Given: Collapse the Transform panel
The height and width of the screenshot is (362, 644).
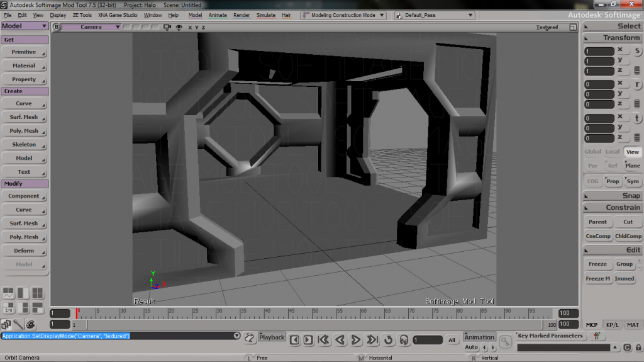Looking at the screenshot, I should [613, 38].
